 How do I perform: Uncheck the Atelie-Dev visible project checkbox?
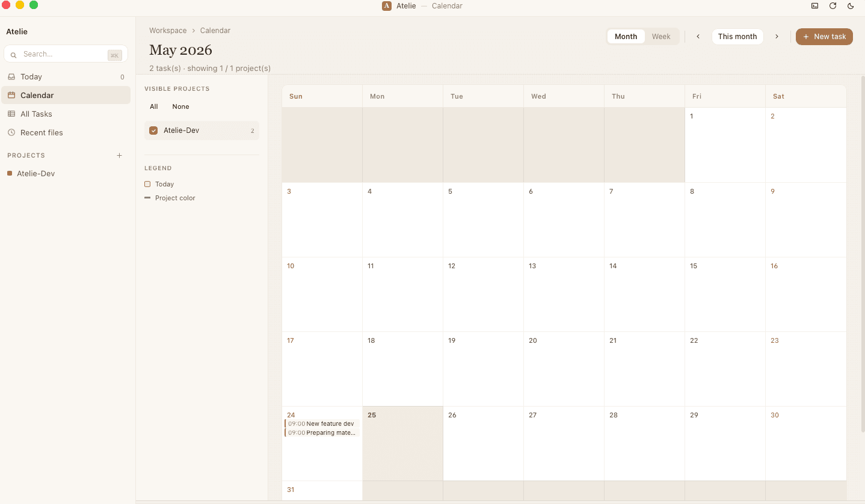(153, 131)
